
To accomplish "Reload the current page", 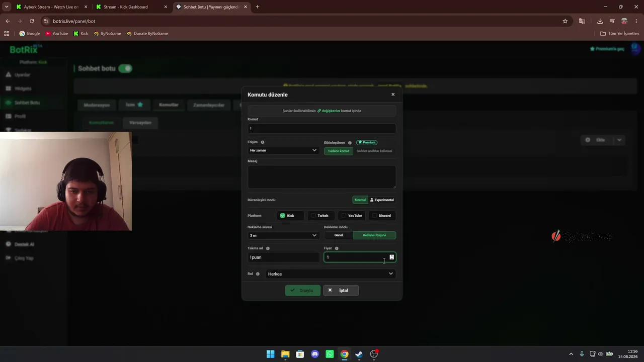I will (x=32, y=21).
